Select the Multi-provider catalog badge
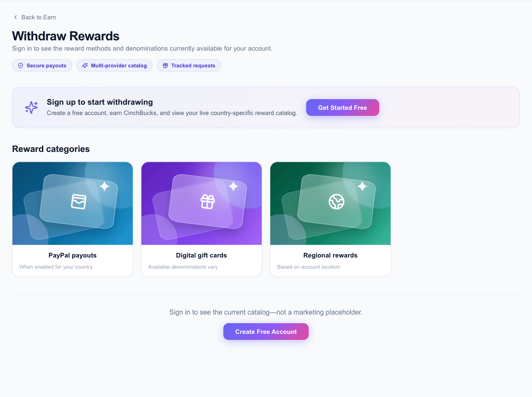This screenshot has width=532, height=397. click(x=114, y=66)
